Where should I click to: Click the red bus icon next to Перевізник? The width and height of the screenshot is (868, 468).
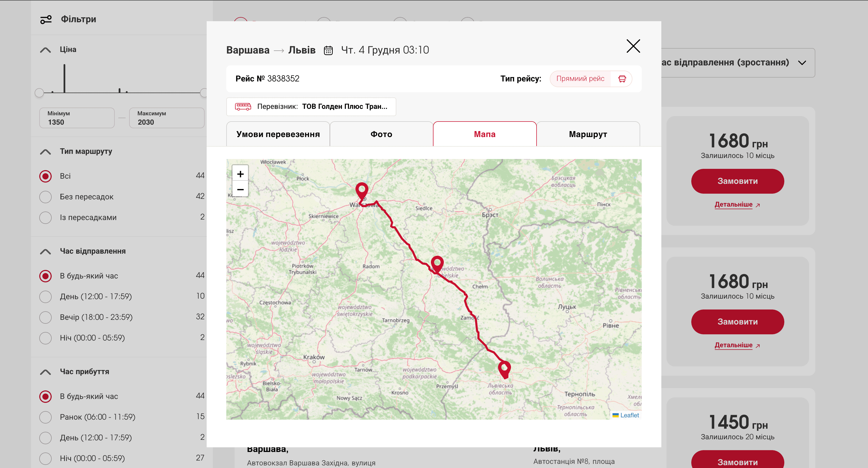(243, 107)
